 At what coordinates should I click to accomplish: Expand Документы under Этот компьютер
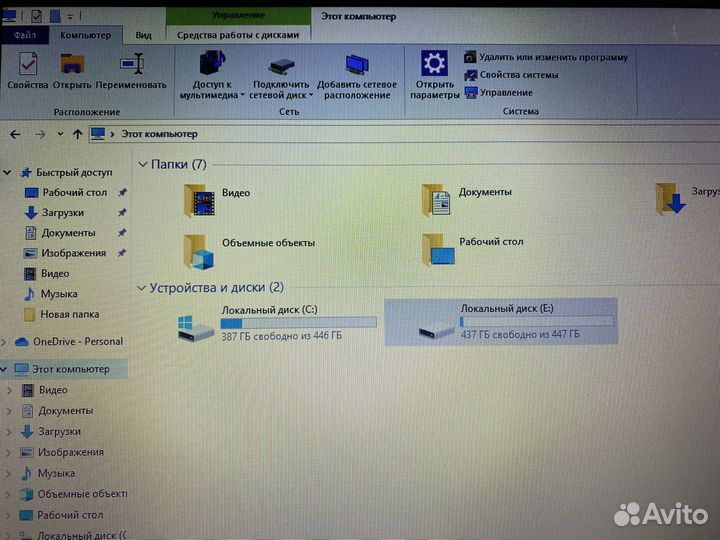click(9, 411)
